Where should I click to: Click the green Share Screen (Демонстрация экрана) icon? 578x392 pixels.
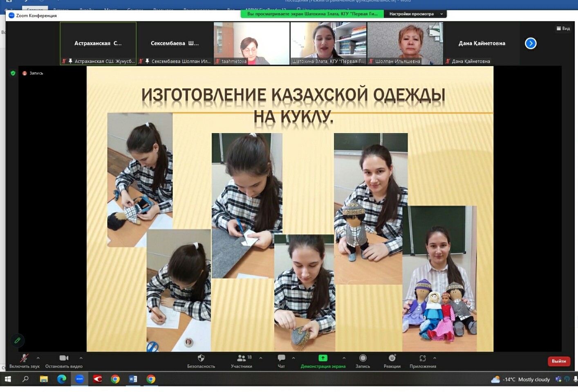tap(323, 358)
